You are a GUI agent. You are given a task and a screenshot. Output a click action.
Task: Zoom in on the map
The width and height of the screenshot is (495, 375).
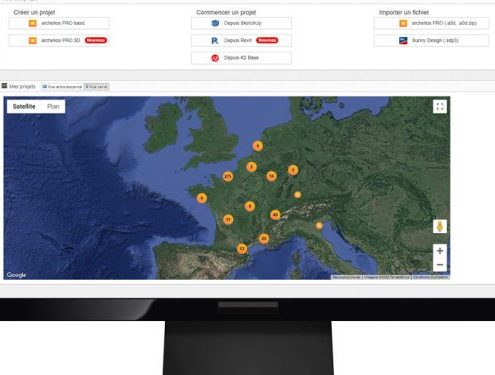[x=440, y=251]
